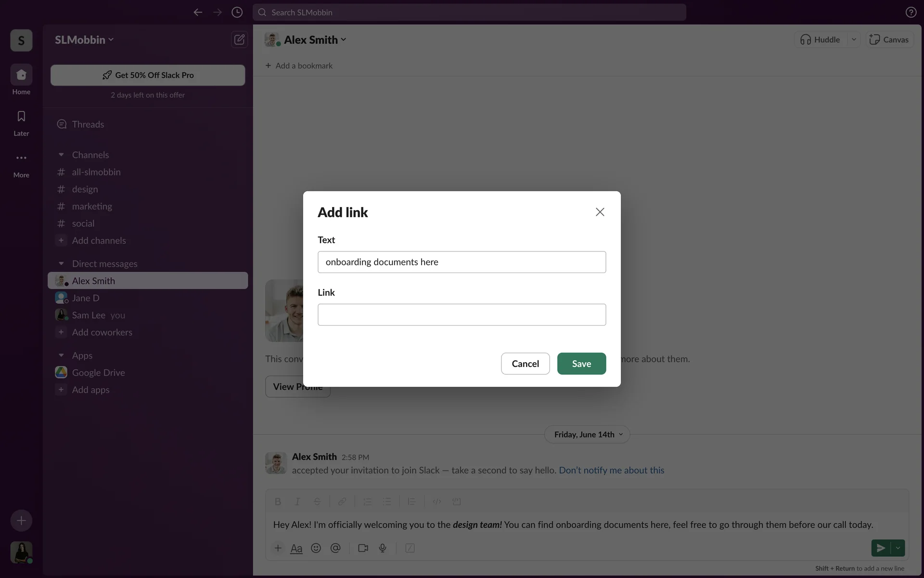This screenshot has width=924, height=578.
Task: Close the Add link dialog
Action: 600,212
